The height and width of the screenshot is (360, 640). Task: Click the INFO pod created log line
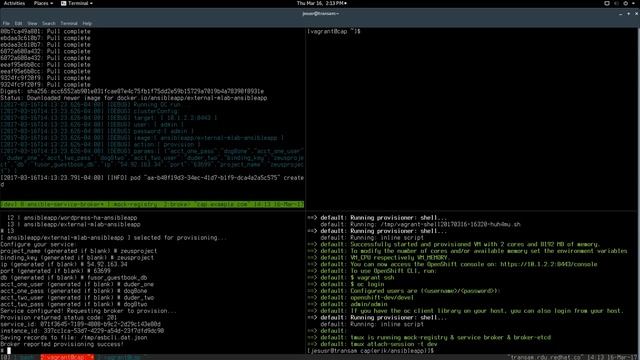[x=152, y=181]
